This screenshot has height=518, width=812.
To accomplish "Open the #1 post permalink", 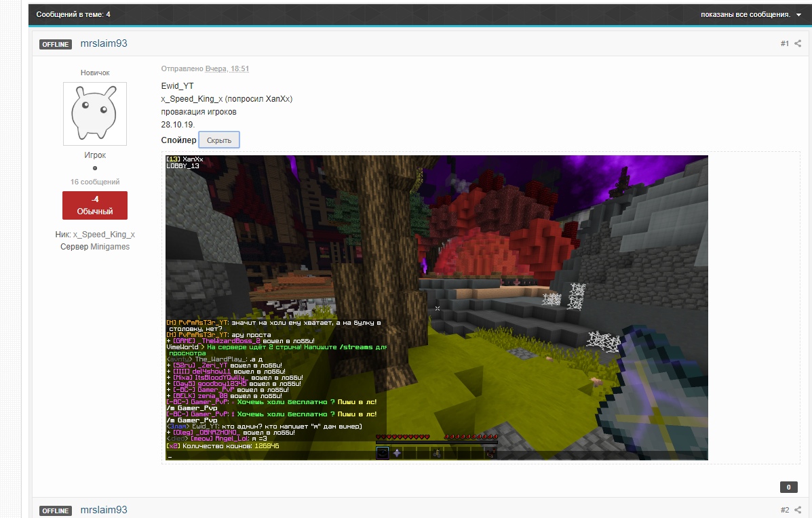I will (785, 43).
